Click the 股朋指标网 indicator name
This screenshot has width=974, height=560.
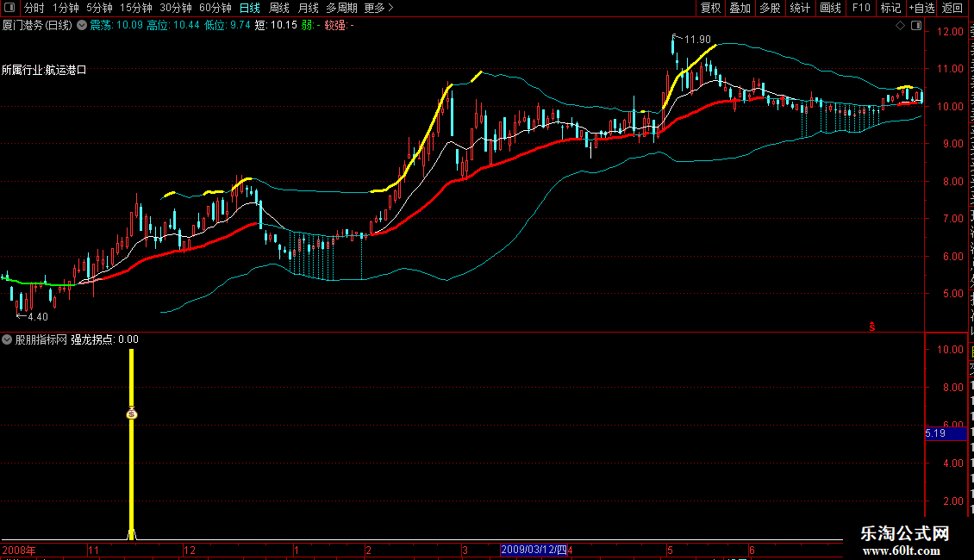pyautogui.click(x=41, y=339)
